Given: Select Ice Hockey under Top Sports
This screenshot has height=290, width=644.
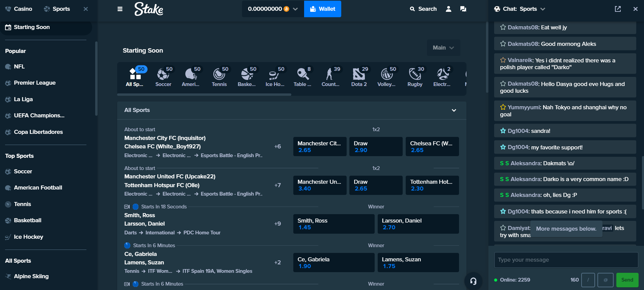Looking at the screenshot, I should 24,237.
